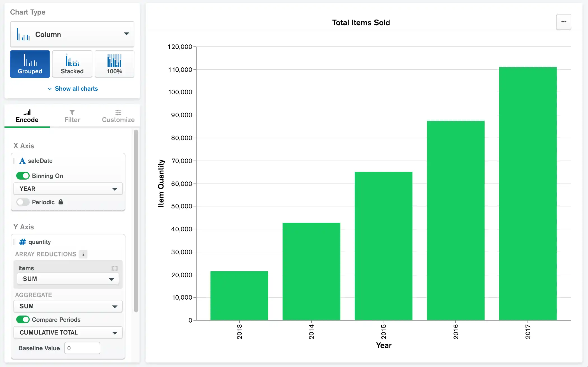Image resolution: width=588 pixels, height=367 pixels.
Task: Click the Show all charts link
Action: tap(72, 88)
